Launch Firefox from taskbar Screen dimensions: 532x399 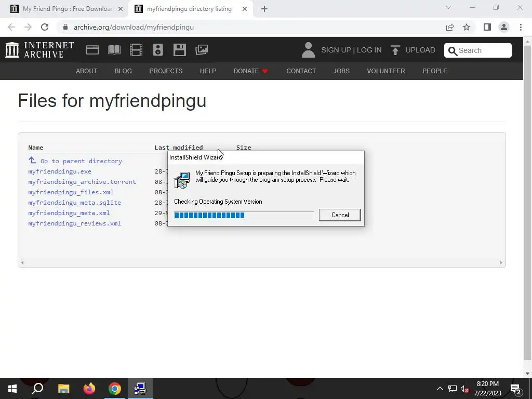click(x=89, y=389)
